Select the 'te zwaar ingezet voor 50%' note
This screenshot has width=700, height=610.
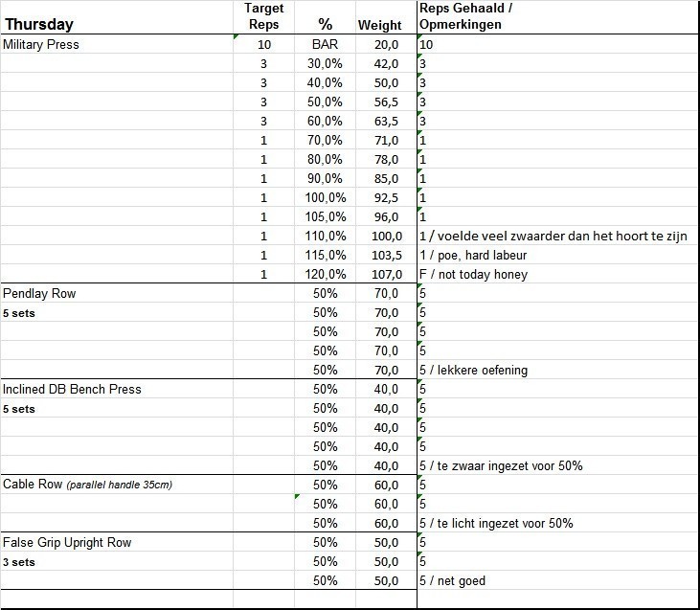tap(501, 465)
